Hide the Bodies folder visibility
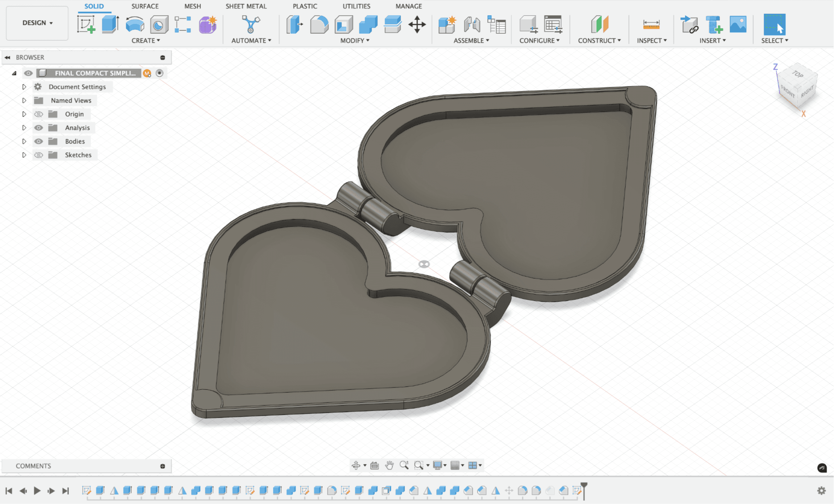The image size is (834, 504). (38, 141)
